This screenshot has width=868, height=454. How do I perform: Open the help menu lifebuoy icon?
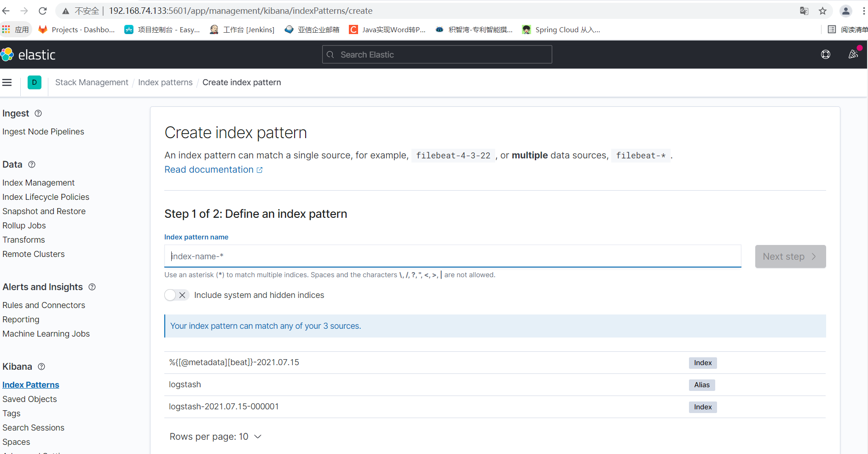826,54
